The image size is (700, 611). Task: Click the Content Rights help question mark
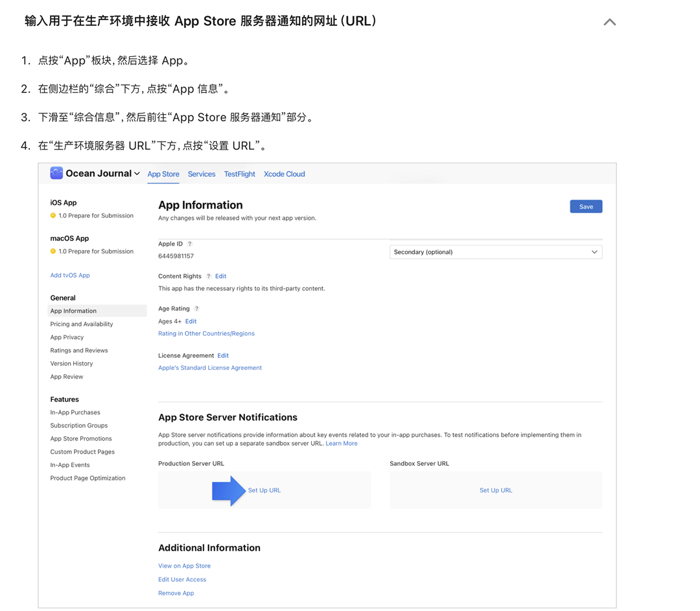[209, 276]
